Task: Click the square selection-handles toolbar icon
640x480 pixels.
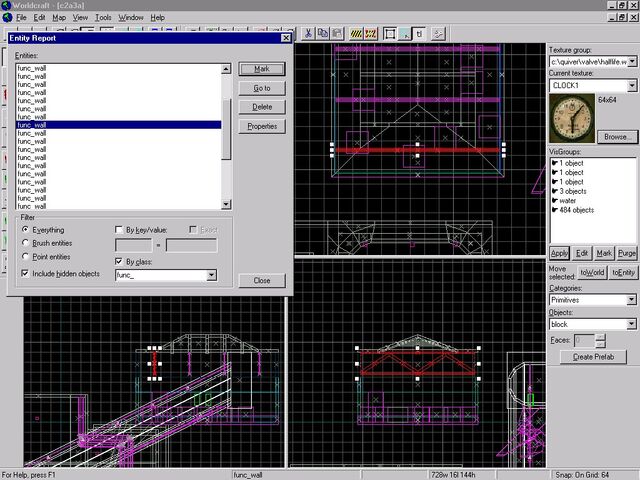Action: coord(390,34)
